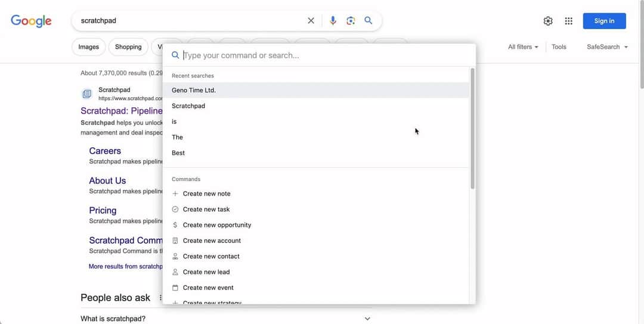Viewport: 644px width, 324px height.
Task: Click the Google search input containing scratchpad
Action: pos(191,20)
